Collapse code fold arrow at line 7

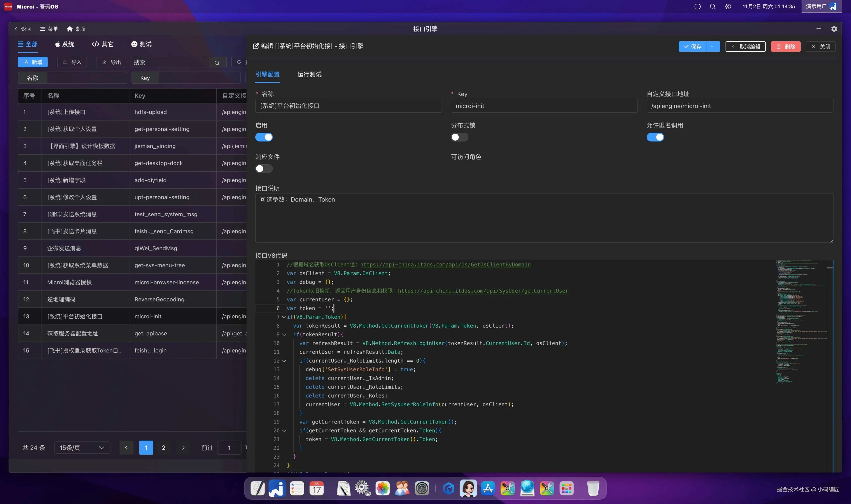click(x=284, y=317)
